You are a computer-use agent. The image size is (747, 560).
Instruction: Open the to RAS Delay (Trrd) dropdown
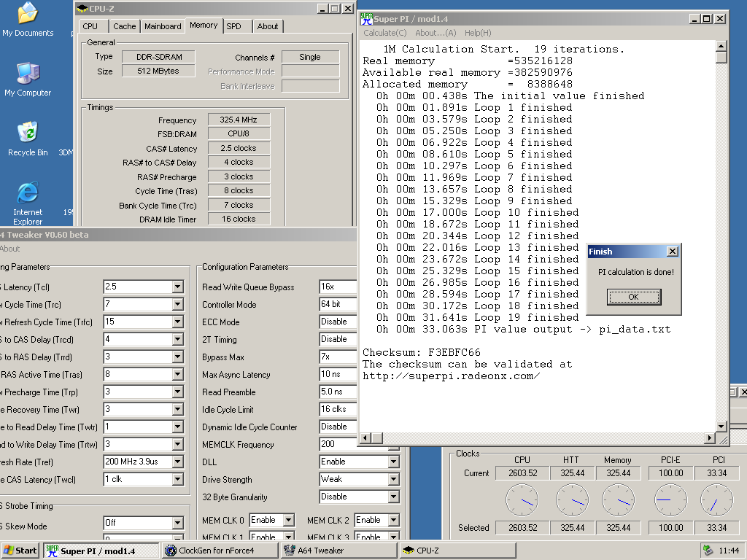pyautogui.click(x=178, y=357)
